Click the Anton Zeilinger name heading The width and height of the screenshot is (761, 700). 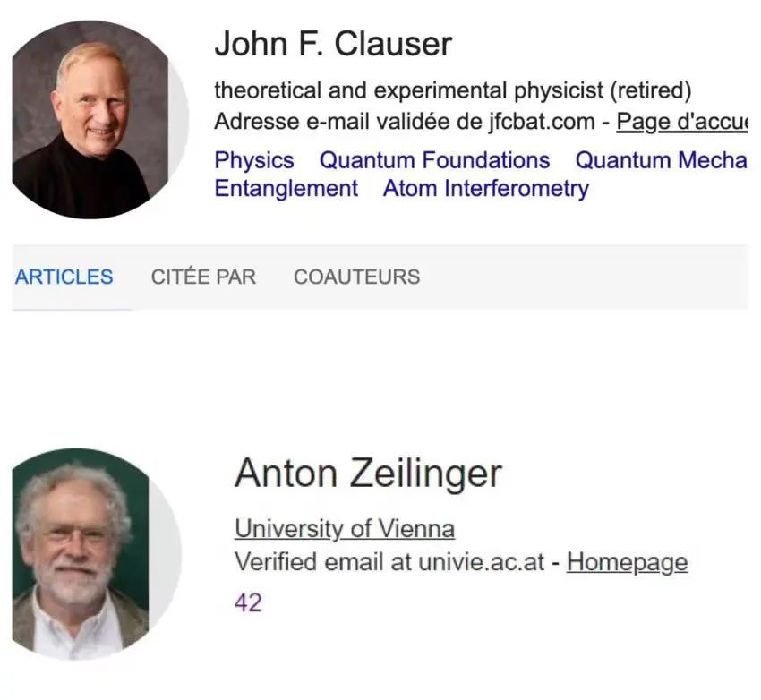368,473
